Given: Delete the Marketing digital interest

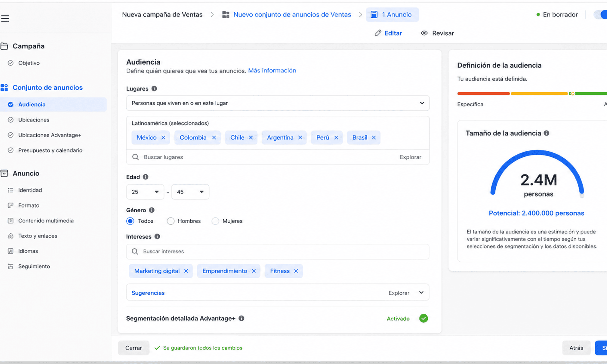Looking at the screenshot, I should coord(186,271).
